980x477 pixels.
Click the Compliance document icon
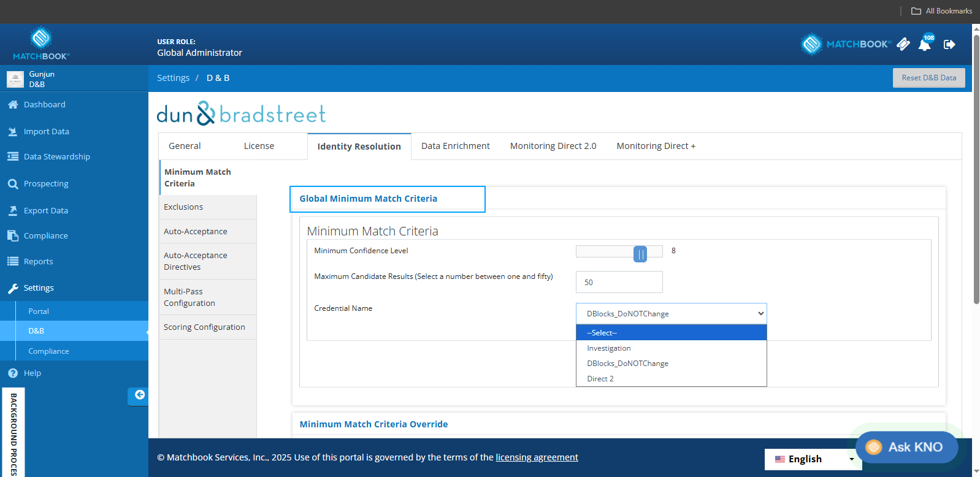pos(13,236)
